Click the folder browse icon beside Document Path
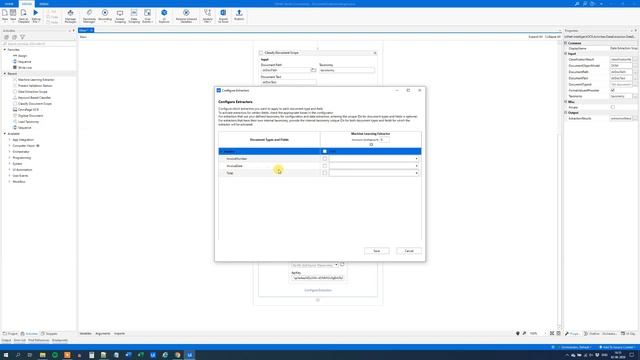640x360 pixels. pyautogui.click(x=313, y=70)
